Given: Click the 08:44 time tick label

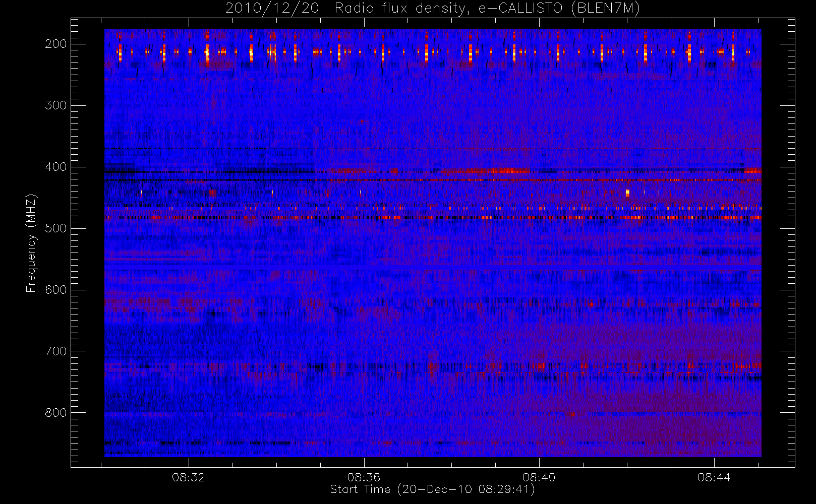Looking at the screenshot, I should (714, 477).
